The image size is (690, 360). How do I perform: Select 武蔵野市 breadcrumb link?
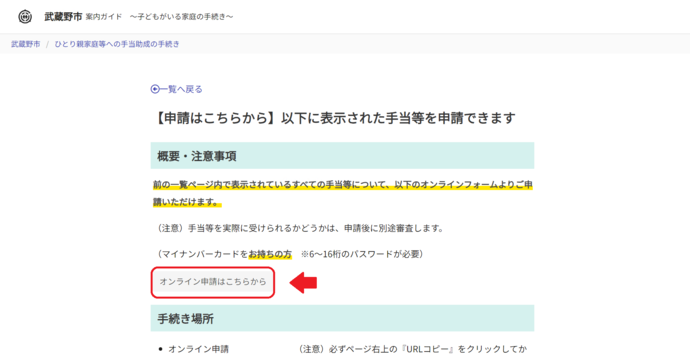tap(26, 44)
